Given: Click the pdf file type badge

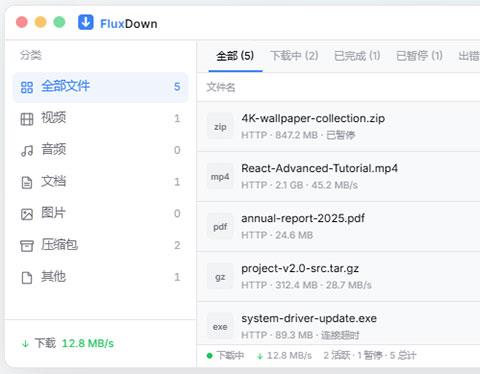Looking at the screenshot, I should coord(220,227).
